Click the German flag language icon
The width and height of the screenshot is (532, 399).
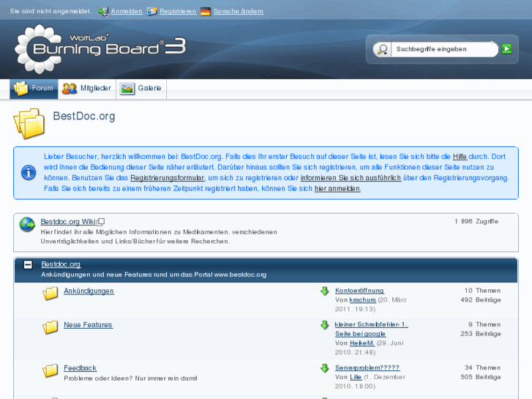[206, 12]
